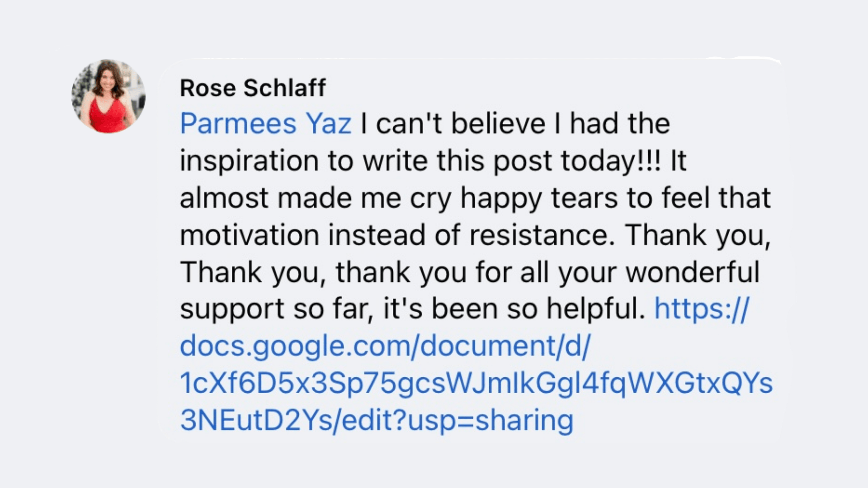Follow the edit?usp=sharing link ending

tap(458, 420)
